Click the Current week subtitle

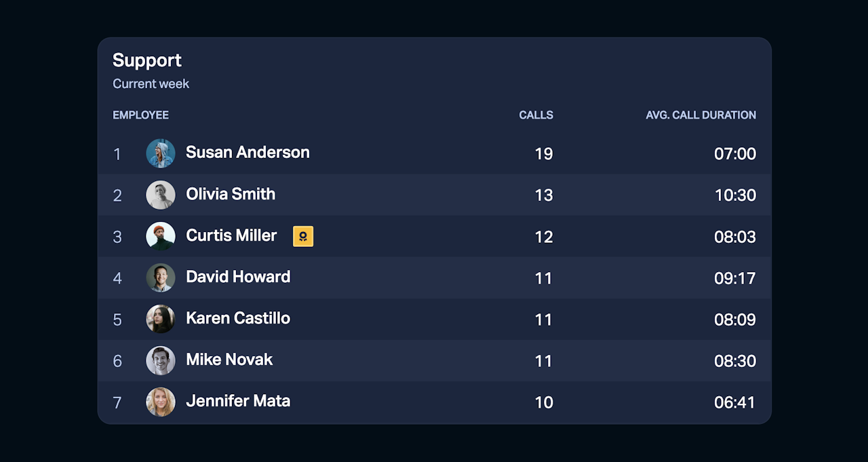click(x=151, y=84)
